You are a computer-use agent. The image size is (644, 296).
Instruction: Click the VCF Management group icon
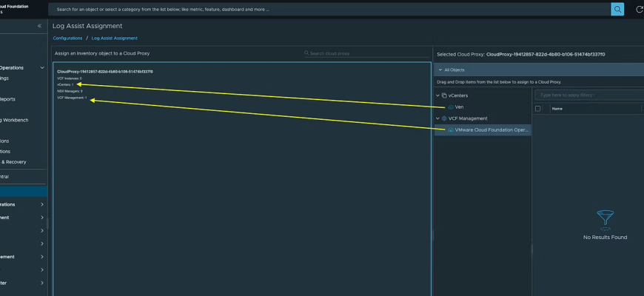pos(444,118)
